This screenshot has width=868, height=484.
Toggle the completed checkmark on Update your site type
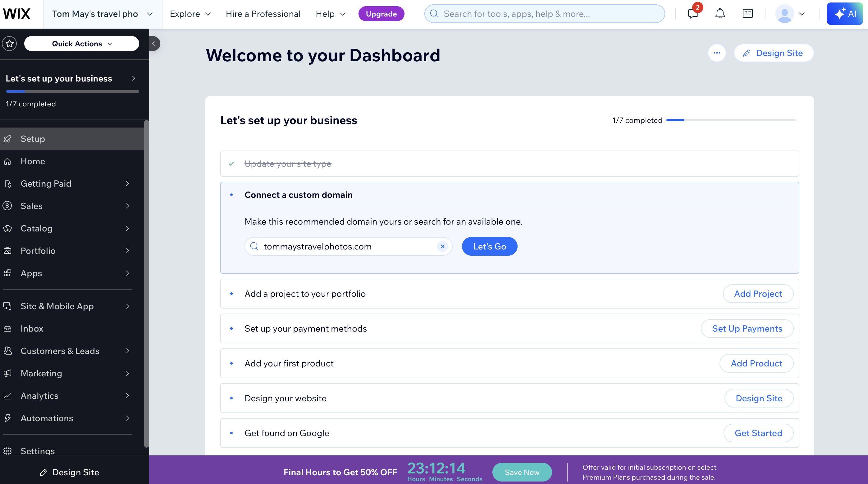[x=231, y=164]
